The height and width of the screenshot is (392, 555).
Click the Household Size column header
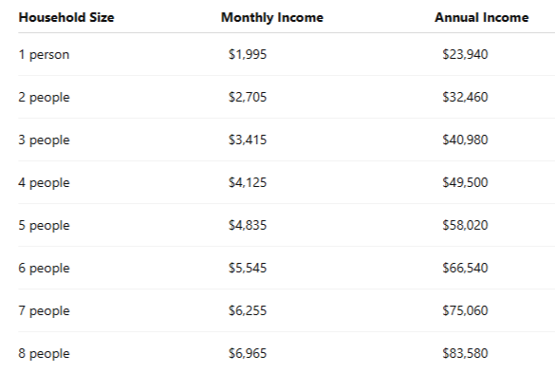tap(66, 17)
